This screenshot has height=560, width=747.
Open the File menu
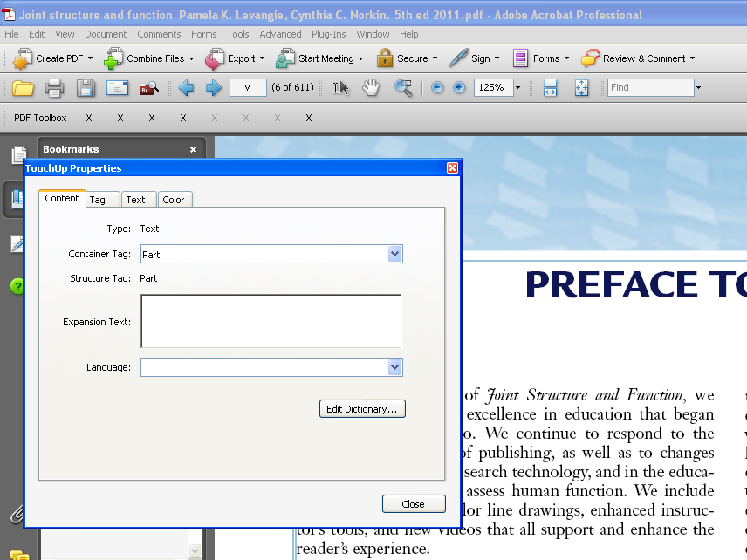tap(11, 34)
